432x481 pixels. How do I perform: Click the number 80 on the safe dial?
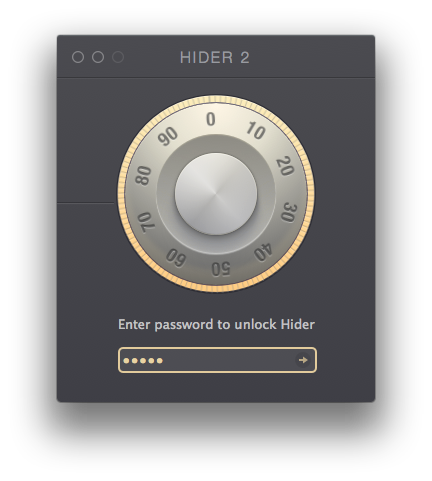coord(143,176)
